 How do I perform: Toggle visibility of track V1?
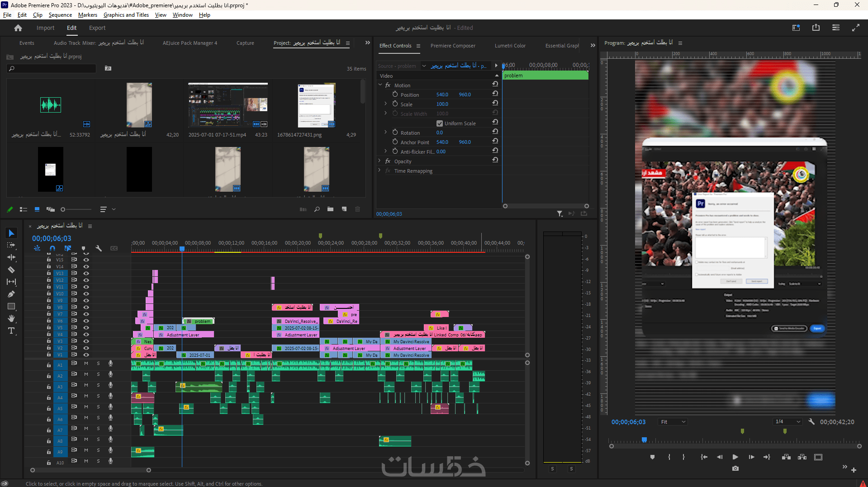pyautogui.click(x=86, y=355)
